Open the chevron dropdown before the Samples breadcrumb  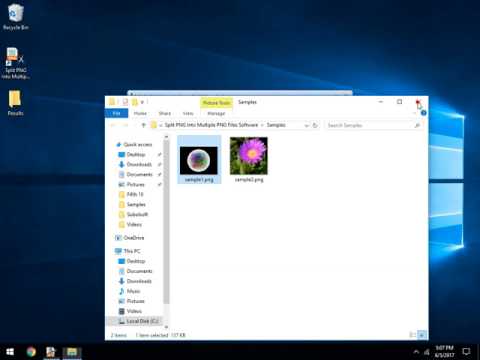tap(262, 125)
